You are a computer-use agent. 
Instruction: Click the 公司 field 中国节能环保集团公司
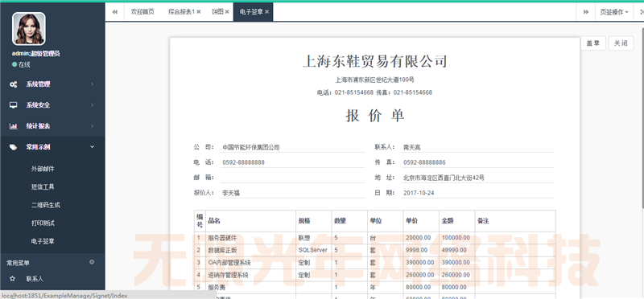click(x=292, y=147)
